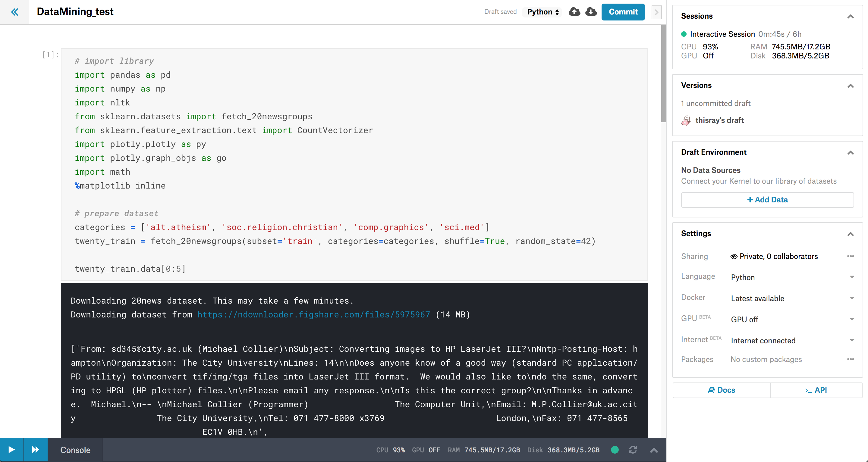
Task: Click the bottom bar Disk 368.3MB/5.2GB readout
Action: pyautogui.click(x=563, y=450)
